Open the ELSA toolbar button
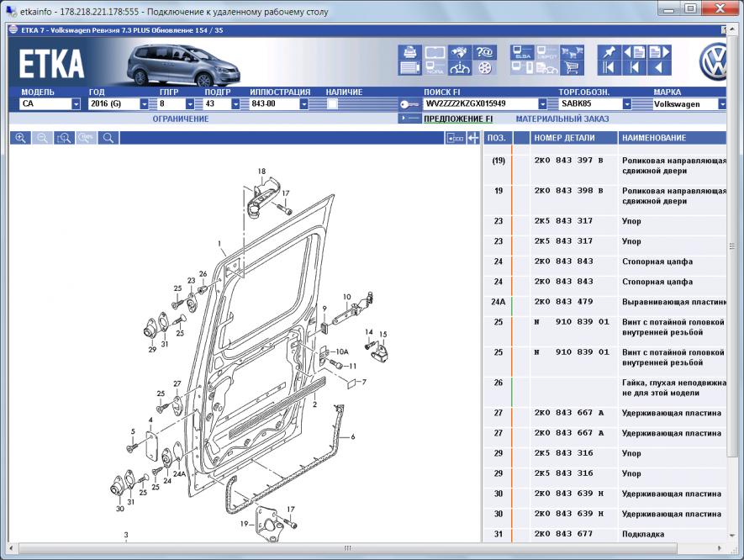This screenshot has width=744, height=560. pyautogui.click(x=522, y=52)
